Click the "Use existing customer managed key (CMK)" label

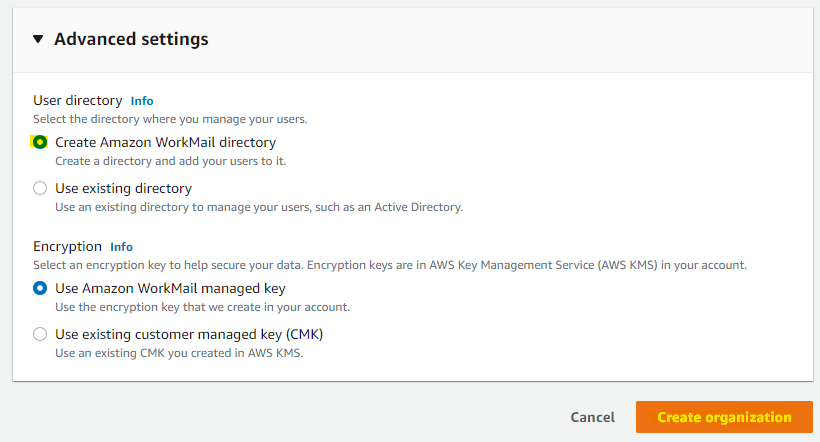coord(189,334)
